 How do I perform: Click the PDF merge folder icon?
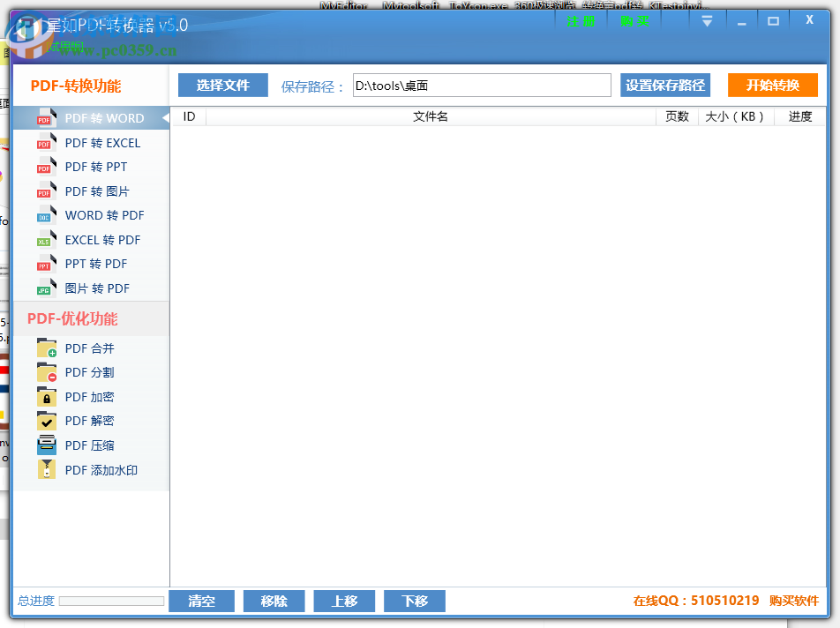[47, 348]
